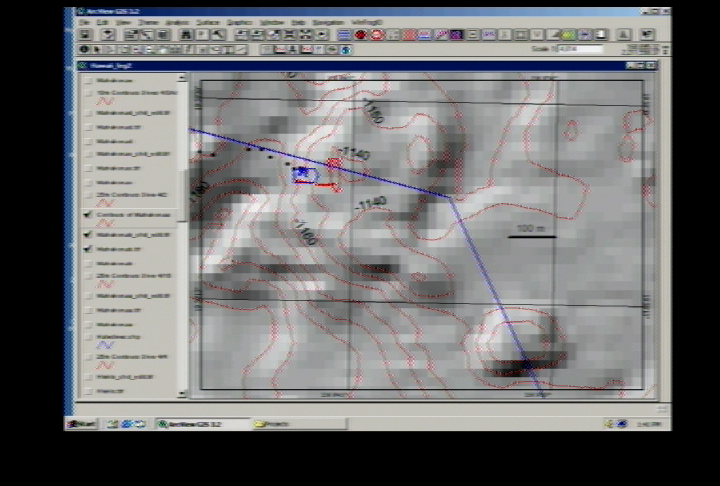Click the Save Project toolbar icon

point(87,35)
